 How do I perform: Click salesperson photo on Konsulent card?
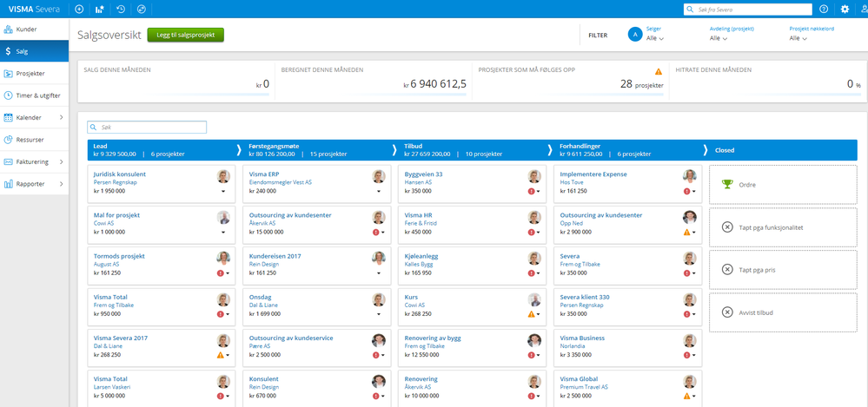click(x=379, y=382)
